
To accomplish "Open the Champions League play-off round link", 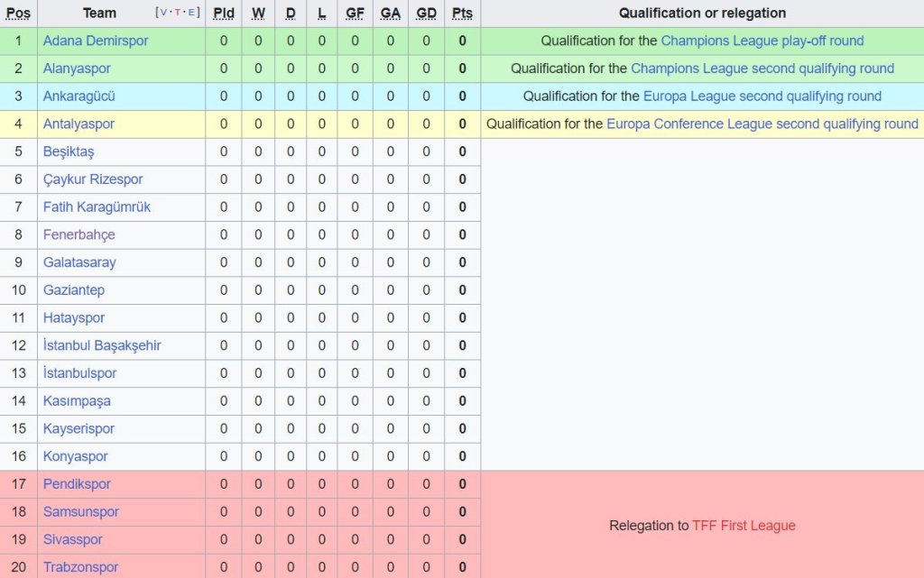I will tap(762, 41).
